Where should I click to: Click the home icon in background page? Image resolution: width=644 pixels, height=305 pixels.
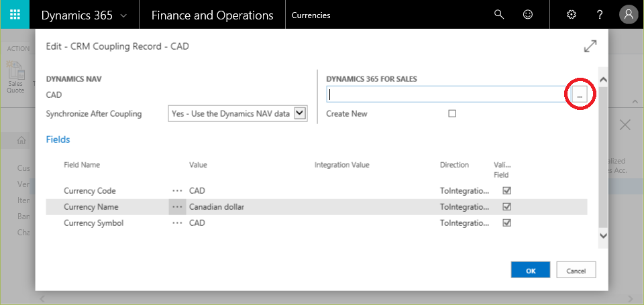(21, 140)
